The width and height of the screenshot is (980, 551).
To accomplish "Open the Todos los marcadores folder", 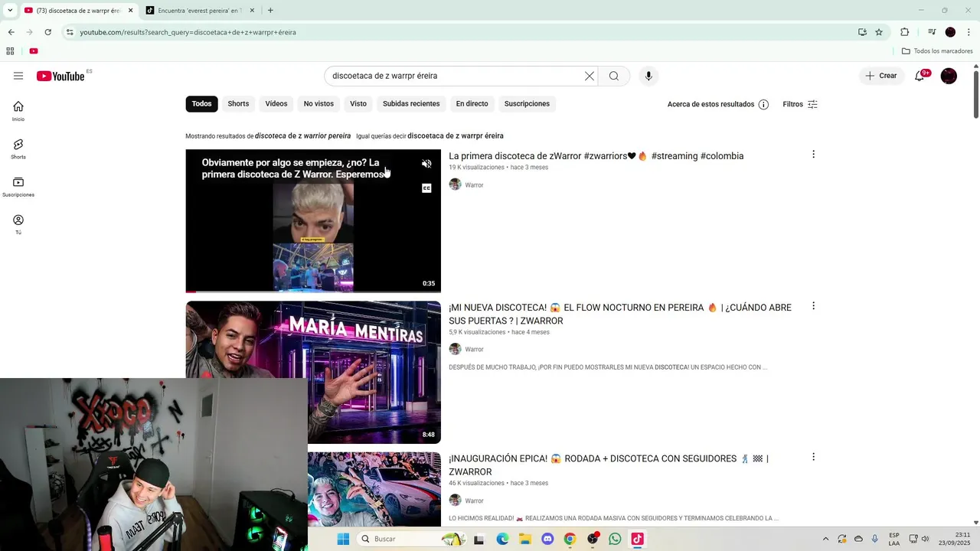I will pyautogui.click(x=937, y=51).
